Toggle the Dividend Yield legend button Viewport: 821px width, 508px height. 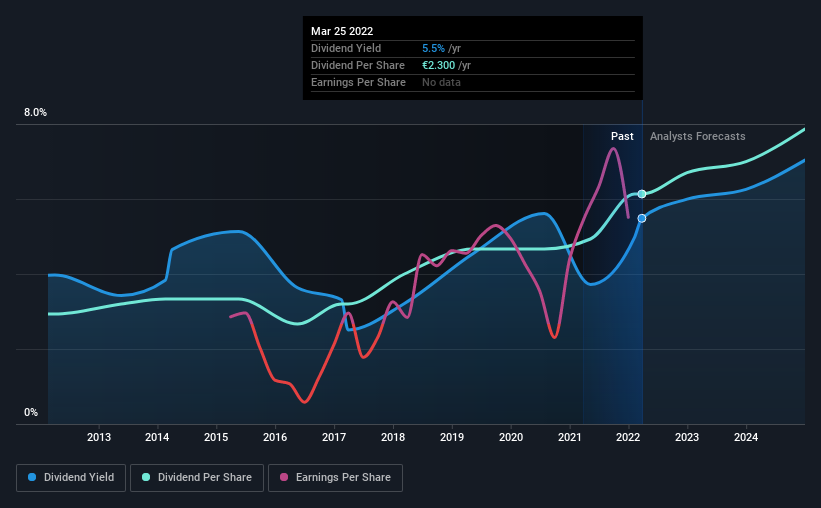pos(71,478)
